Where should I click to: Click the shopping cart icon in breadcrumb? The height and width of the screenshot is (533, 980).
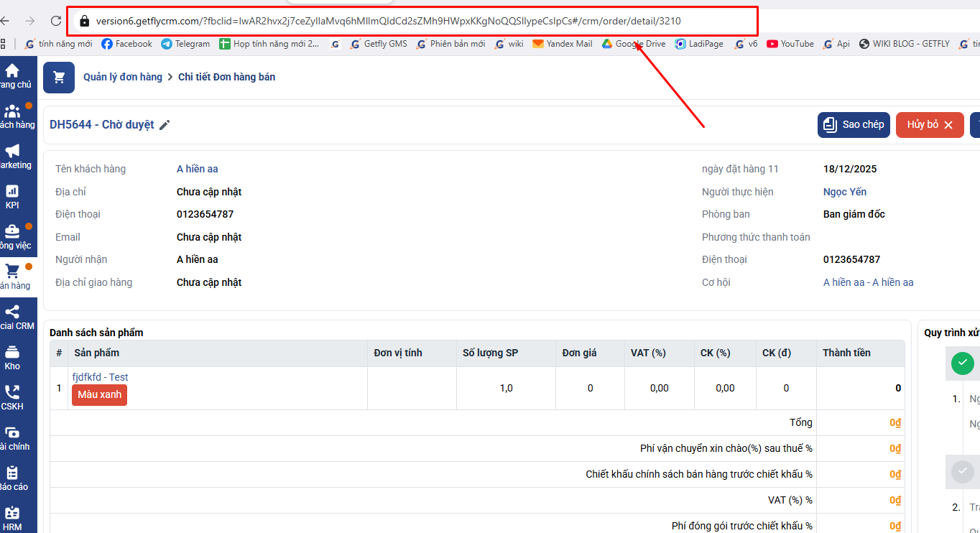pyautogui.click(x=59, y=78)
